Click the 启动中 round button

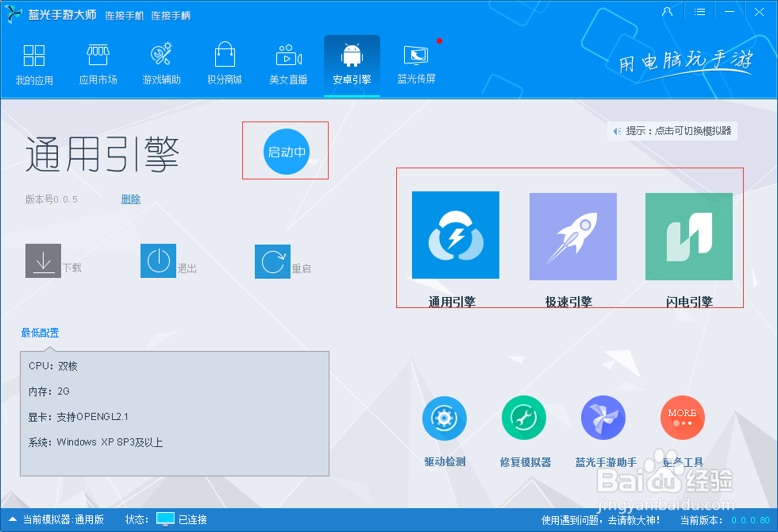[x=287, y=152]
